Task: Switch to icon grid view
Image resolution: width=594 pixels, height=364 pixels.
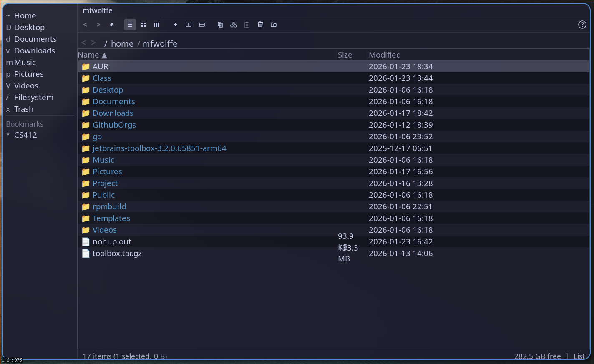Action: (143, 25)
